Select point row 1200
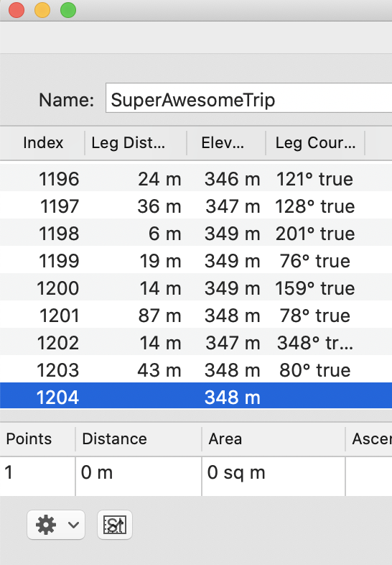 [x=196, y=288]
